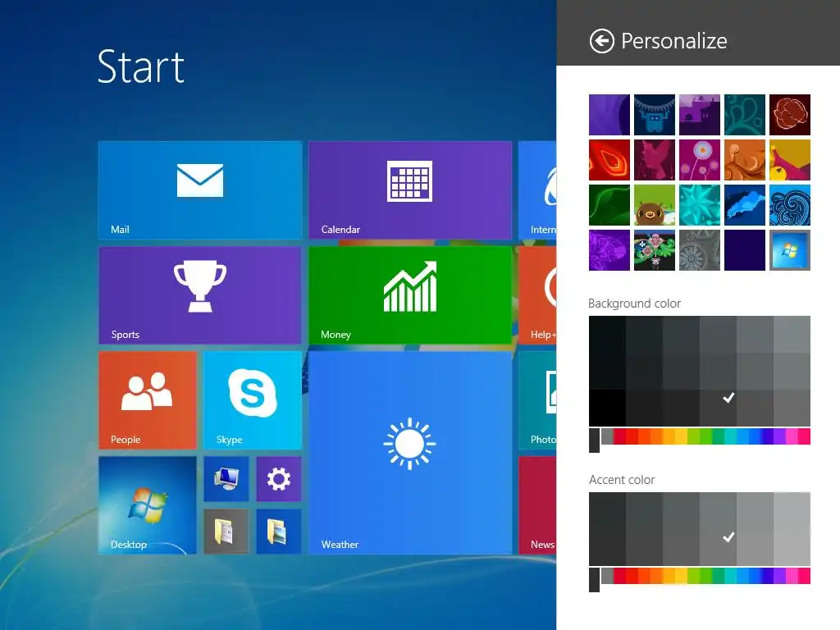
Task: Choose the purple castle background thumbnail
Action: coord(700,115)
